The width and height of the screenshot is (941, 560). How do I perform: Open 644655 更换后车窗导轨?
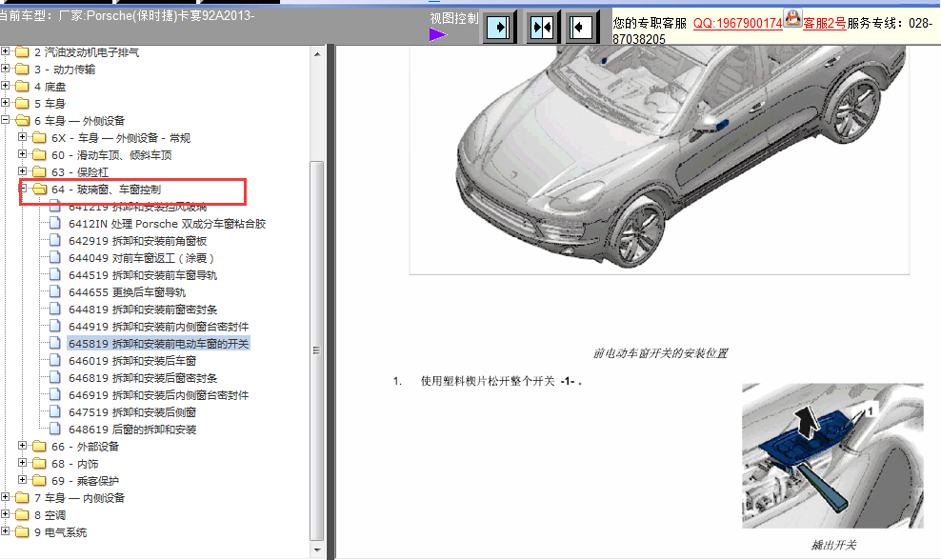coord(128,292)
